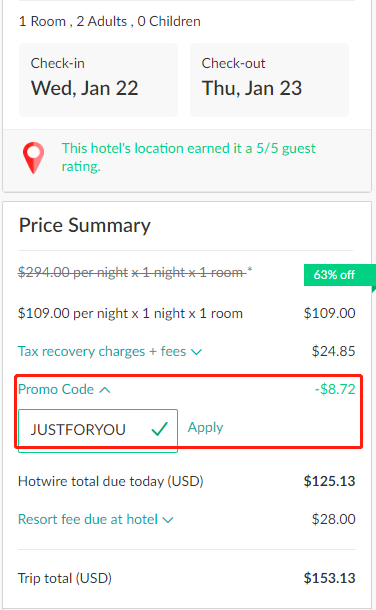Click the Trip total $153.13 amount
376x610 pixels.
[x=329, y=578]
